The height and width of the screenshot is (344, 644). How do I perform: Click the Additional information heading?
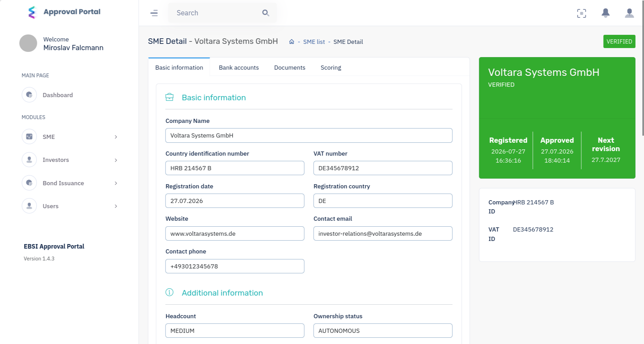(222, 293)
